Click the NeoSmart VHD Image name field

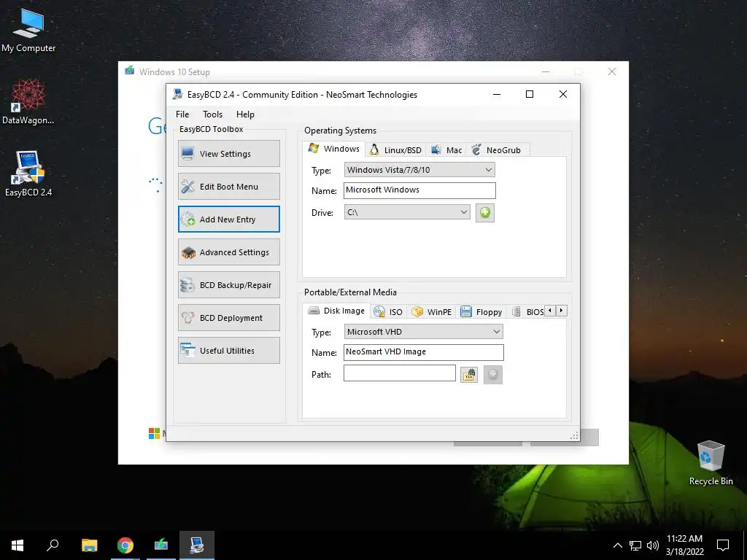424,352
